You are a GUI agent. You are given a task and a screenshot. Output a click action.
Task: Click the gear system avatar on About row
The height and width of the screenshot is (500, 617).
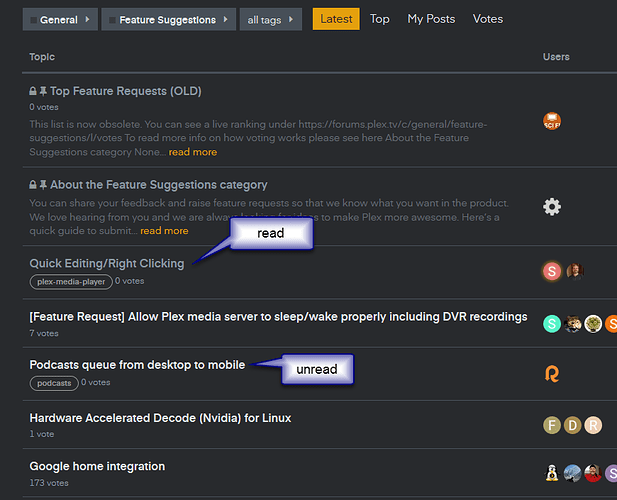[x=552, y=207]
